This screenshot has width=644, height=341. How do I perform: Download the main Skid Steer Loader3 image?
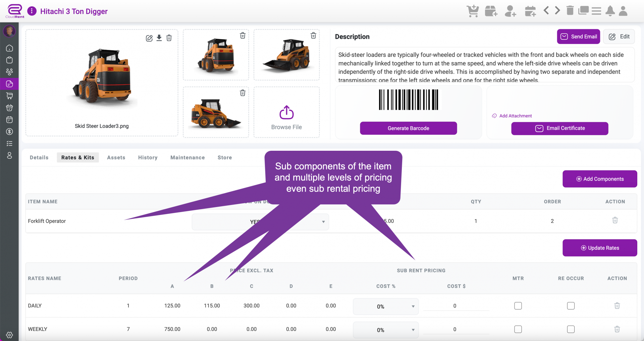tap(159, 38)
